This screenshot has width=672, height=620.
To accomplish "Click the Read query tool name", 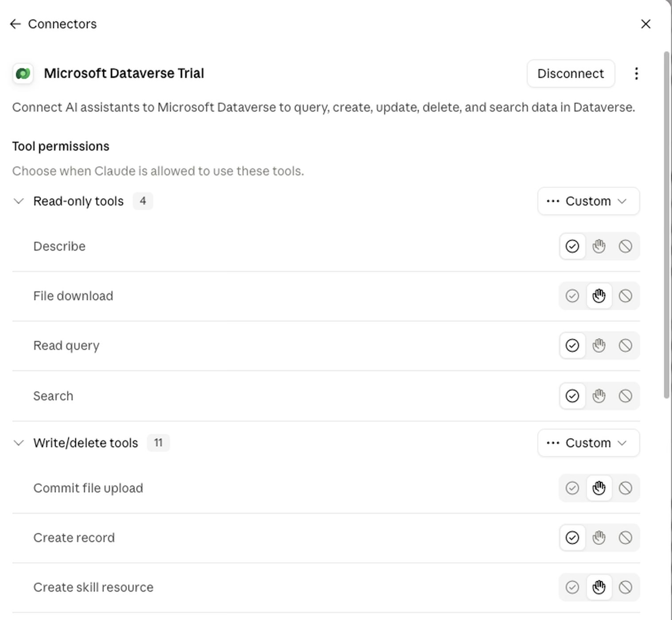I will pyautogui.click(x=66, y=345).
